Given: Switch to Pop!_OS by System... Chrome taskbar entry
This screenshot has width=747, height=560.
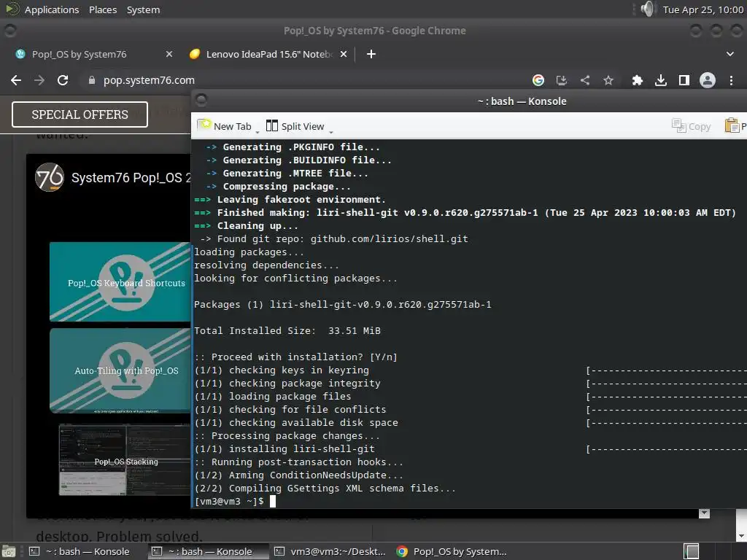Looking at the screenshot, I should (x=452, y=551).
